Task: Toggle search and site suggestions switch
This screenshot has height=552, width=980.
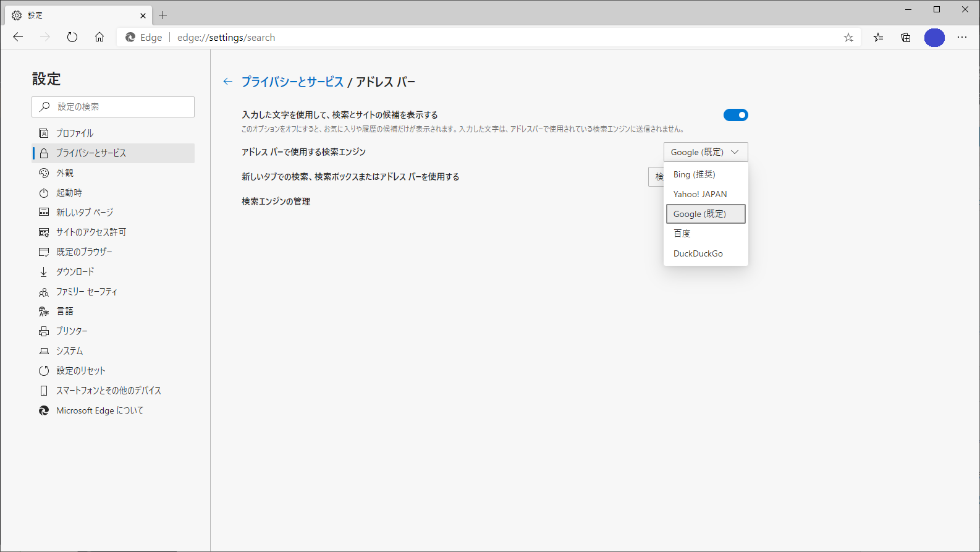Action: (736, 115)
